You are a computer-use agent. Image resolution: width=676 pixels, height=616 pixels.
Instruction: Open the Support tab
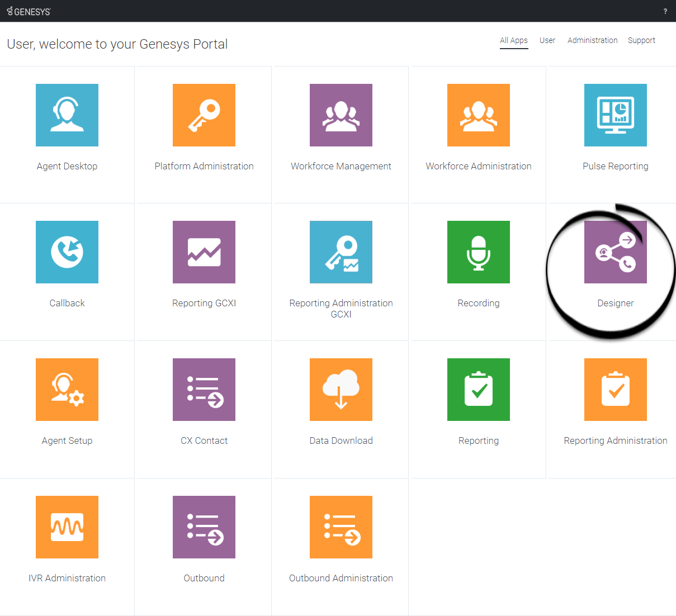tap(641, 40)
